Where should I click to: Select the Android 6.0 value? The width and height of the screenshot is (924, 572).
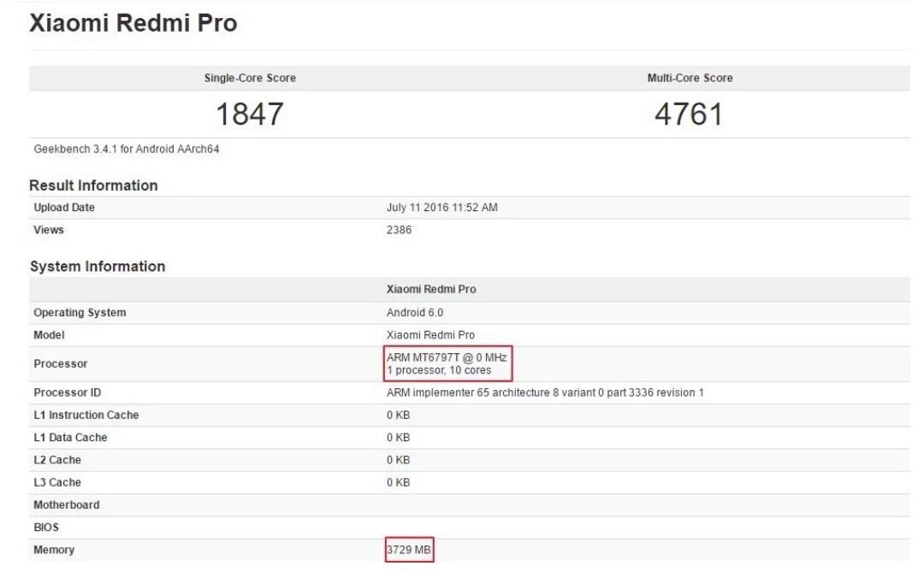[415, 312]
